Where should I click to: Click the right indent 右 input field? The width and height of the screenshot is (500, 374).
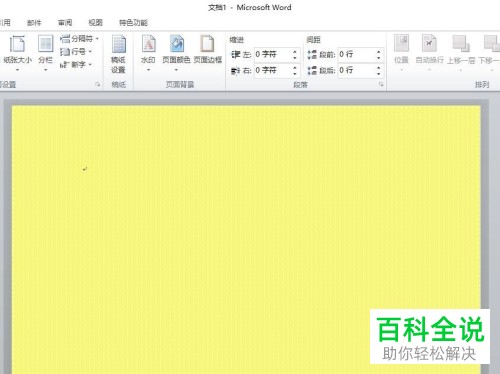point(277,70)
